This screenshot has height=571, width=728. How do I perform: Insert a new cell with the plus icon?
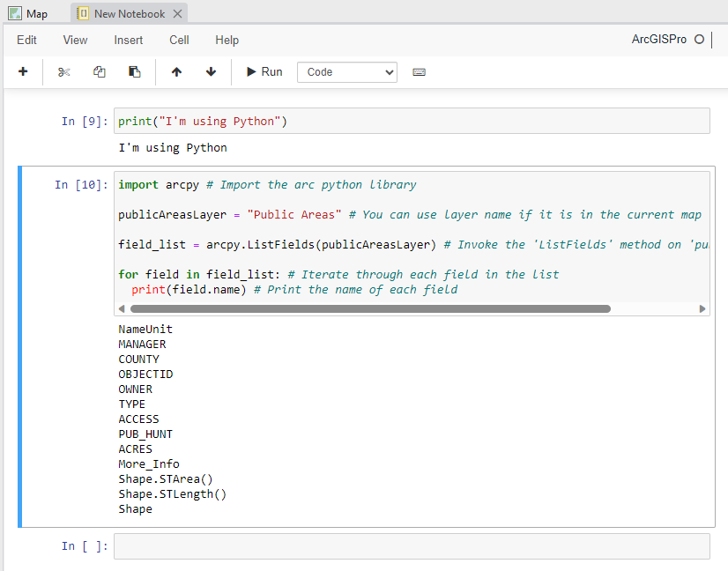[23, 71]
